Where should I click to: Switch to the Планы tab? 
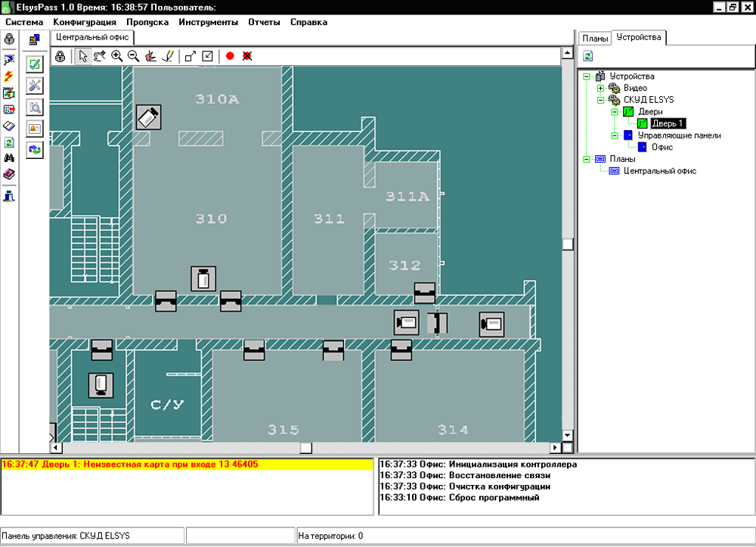(x=594, y=38)
